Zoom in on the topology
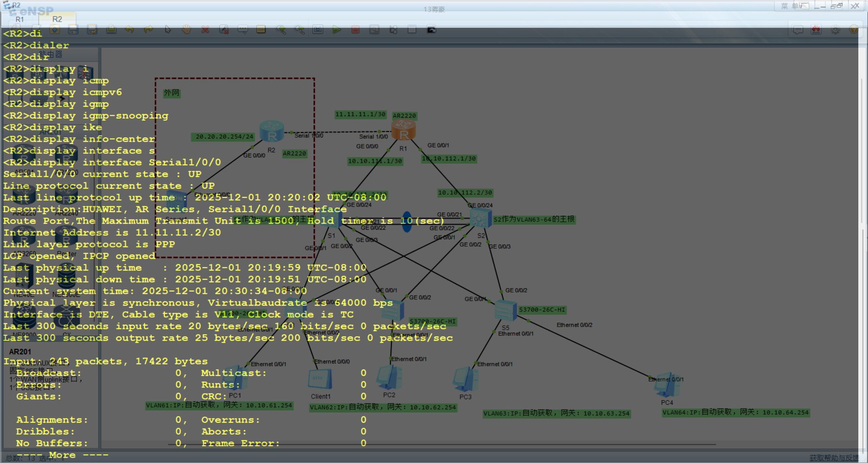This screenshot has width=868, height=463. click(x=281, y=30)
